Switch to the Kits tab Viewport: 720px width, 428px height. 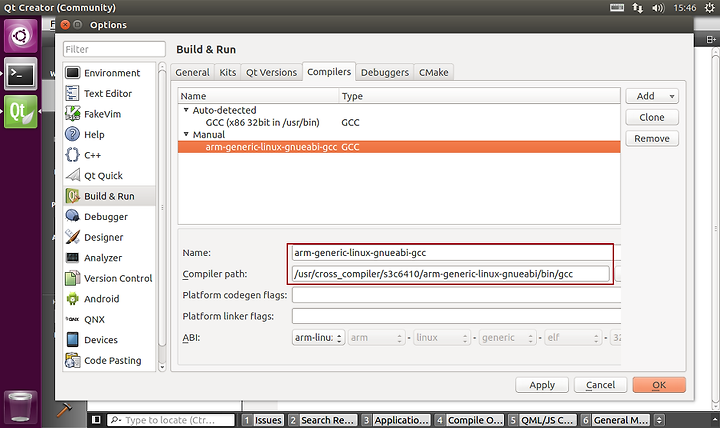(227, 73)
